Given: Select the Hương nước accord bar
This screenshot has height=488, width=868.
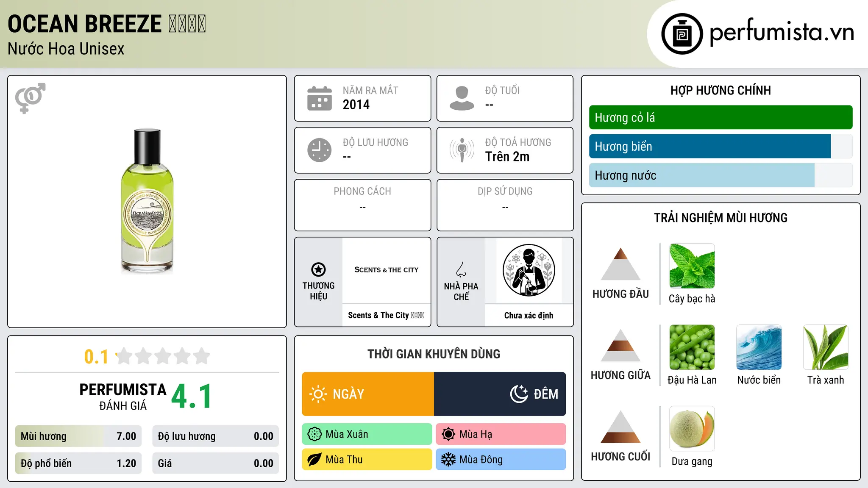Looking at the screenshot, I should 721,175.
